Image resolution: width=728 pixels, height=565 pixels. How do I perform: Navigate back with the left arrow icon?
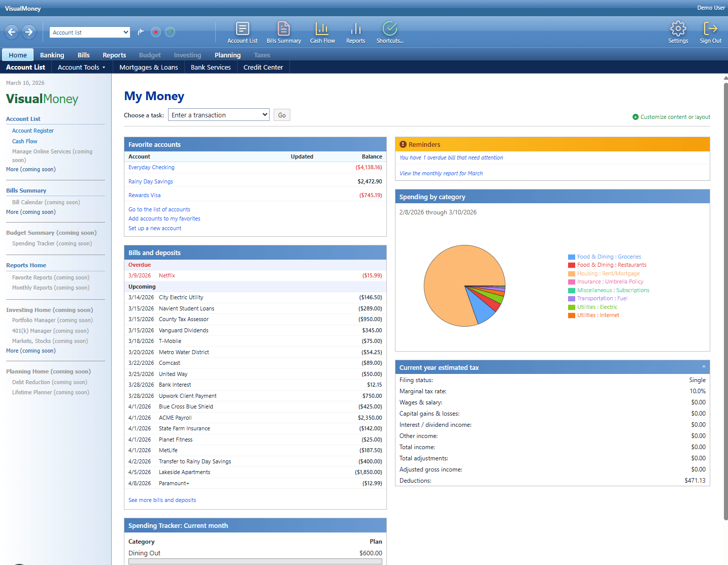12,32
